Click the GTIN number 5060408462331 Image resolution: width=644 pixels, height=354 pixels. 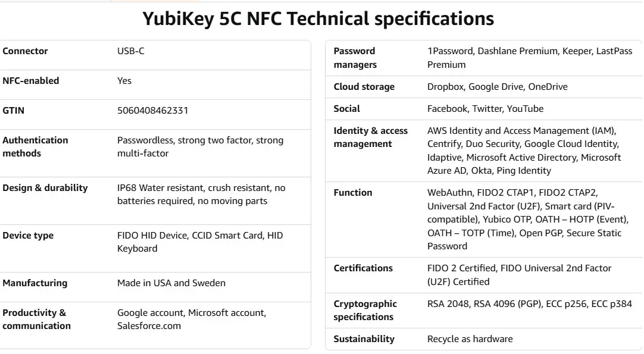152,111
